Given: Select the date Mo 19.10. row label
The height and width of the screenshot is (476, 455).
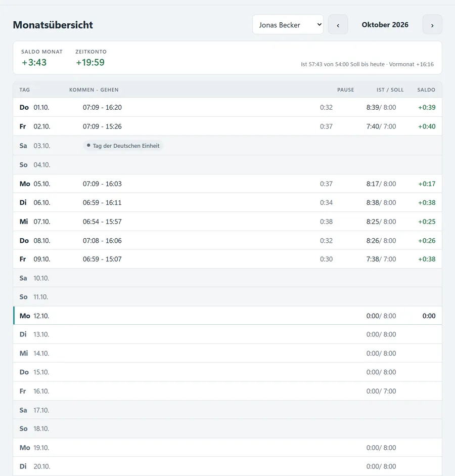Looking at the screenshot, I should point(34,448).
